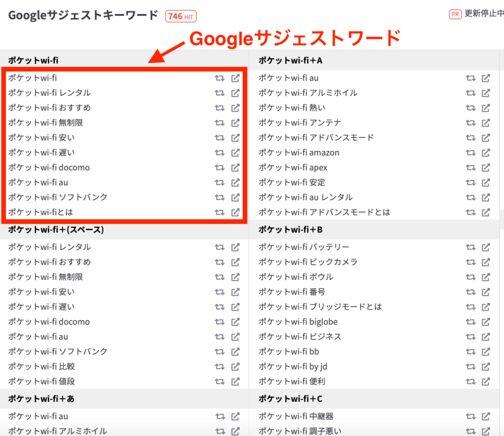The height and width of the screenshot is (436, 504).
Task: Re-search icon on ポケットwi-fi ブリッジモードとは row
Action: [x=471, y=307]
